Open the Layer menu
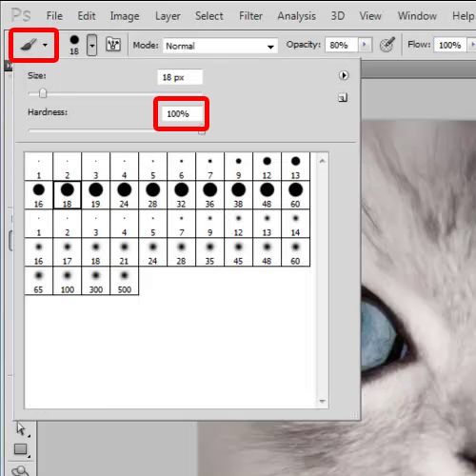476x476 pixels. click(168, 16)
